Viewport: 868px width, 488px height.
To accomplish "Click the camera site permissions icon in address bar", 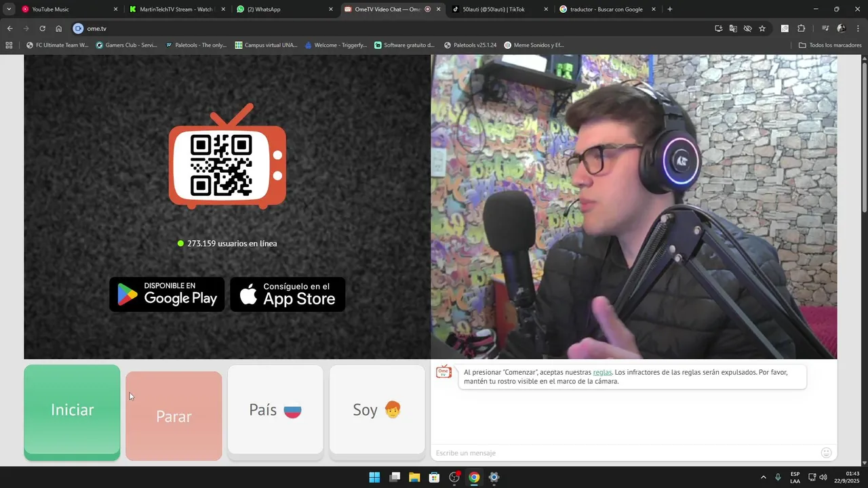I will [x=78, y=28].
